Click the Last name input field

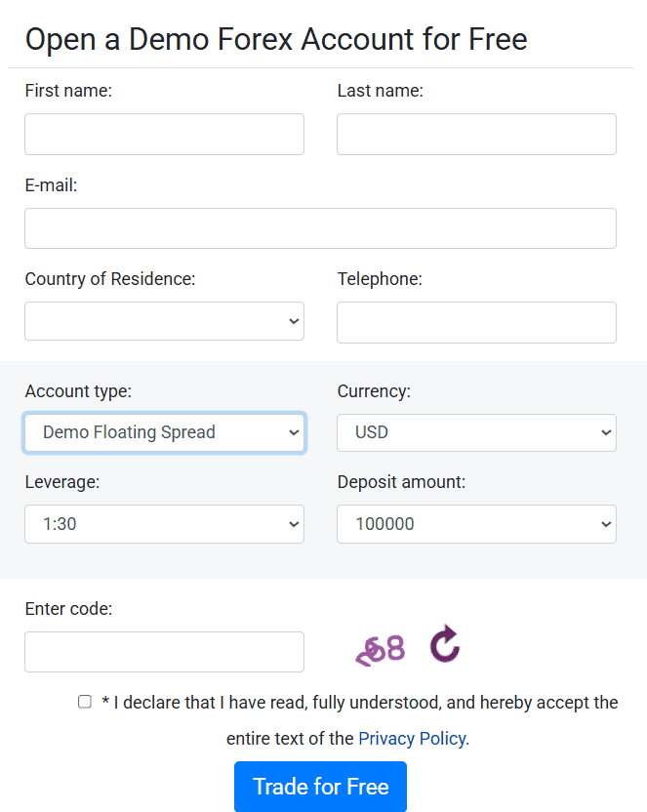[x=476, y=134]
